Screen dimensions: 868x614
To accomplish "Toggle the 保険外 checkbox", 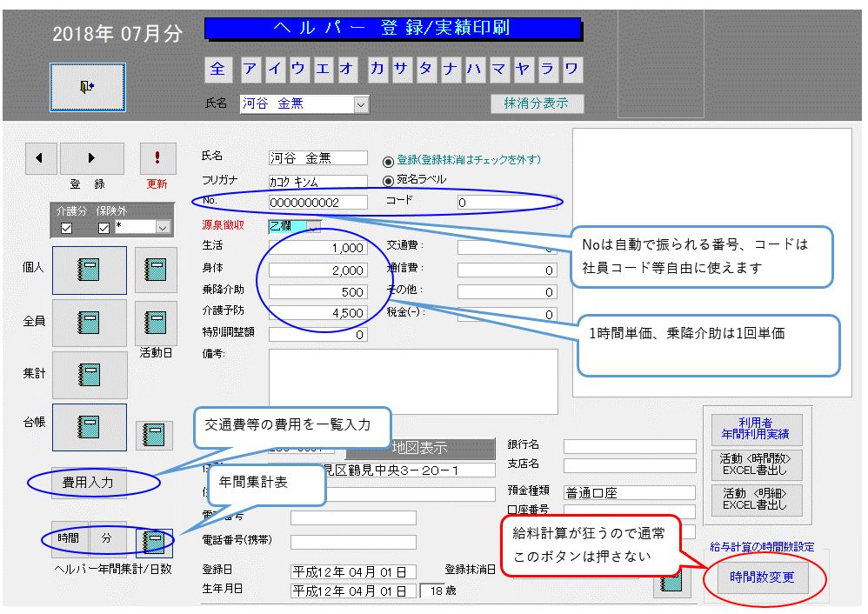I will [104, 228].
